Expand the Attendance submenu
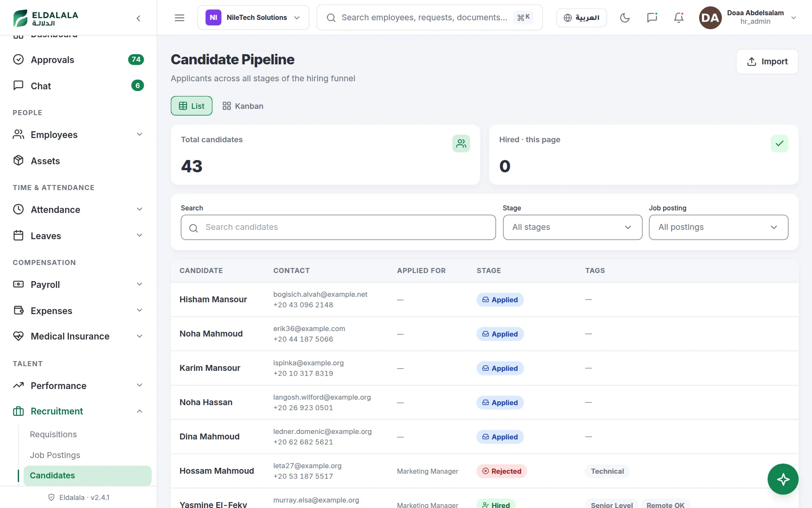Image resolution: width=812 pixels, height=508 pixels. [140, 209]
